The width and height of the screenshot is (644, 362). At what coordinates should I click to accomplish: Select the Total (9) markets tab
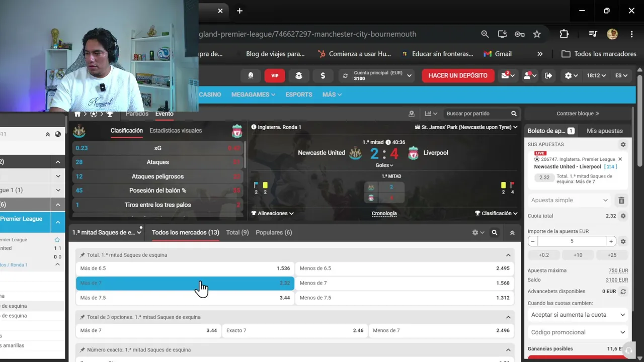click(237, 232)
